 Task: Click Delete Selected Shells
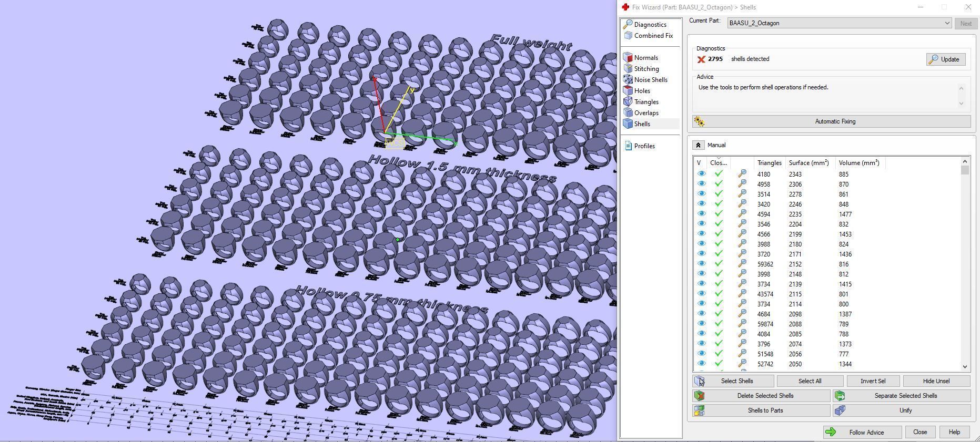(762, 396)
